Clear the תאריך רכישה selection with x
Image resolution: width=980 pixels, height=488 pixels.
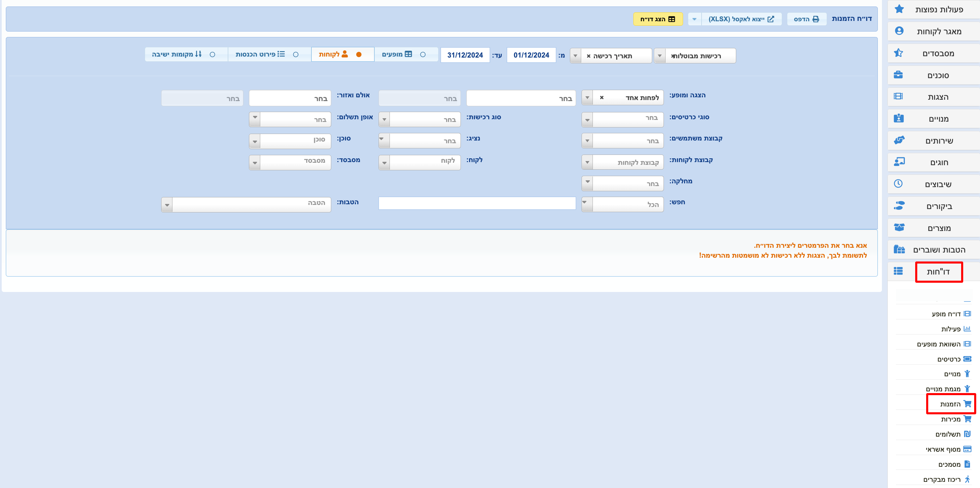[588, 56]
